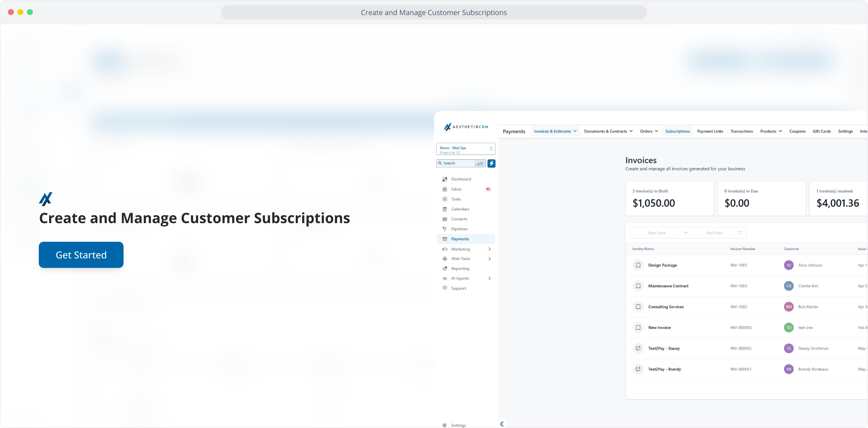Switch to the Subscriptions tab
The width and height of the screenshot is (868, 428).
point(677,131)
